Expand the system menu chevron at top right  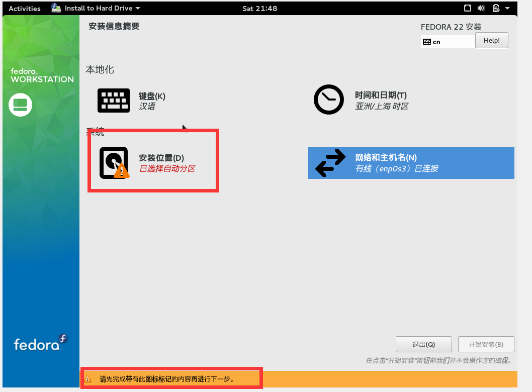[506, 8]
